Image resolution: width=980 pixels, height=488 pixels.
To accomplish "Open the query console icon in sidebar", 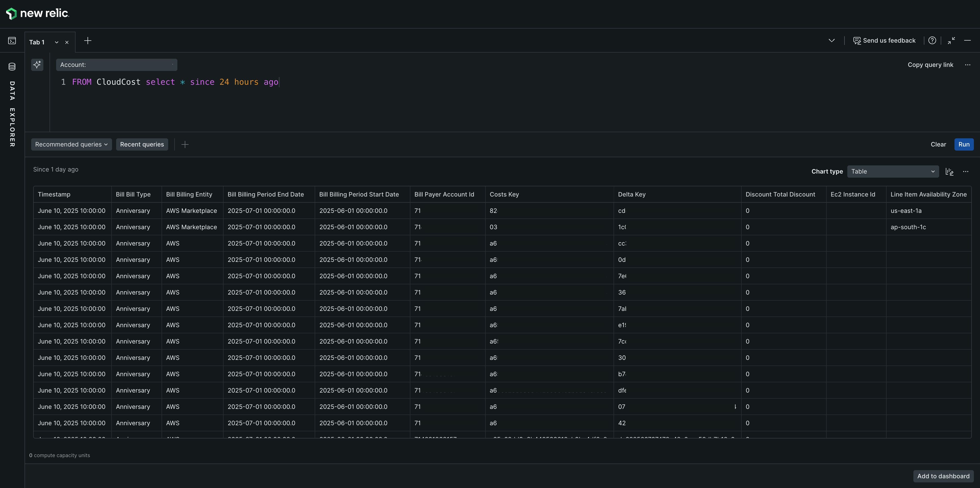I will click(x=12, y=40).
